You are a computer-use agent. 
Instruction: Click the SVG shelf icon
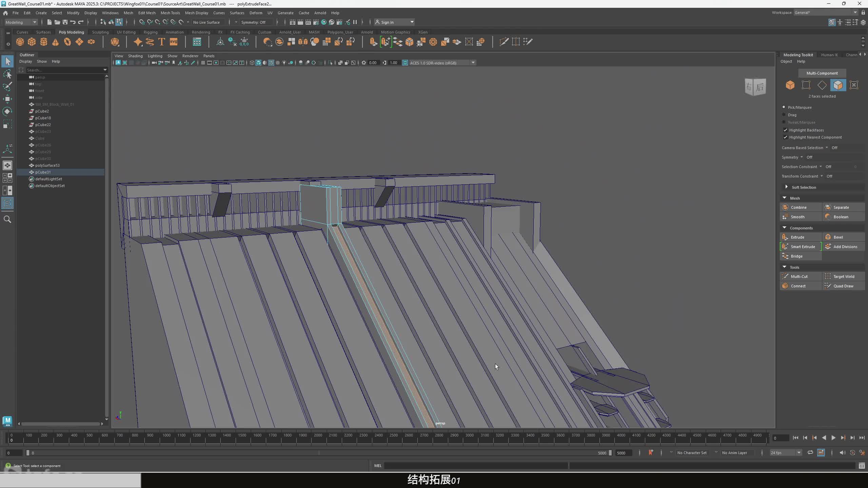[174, 42]
